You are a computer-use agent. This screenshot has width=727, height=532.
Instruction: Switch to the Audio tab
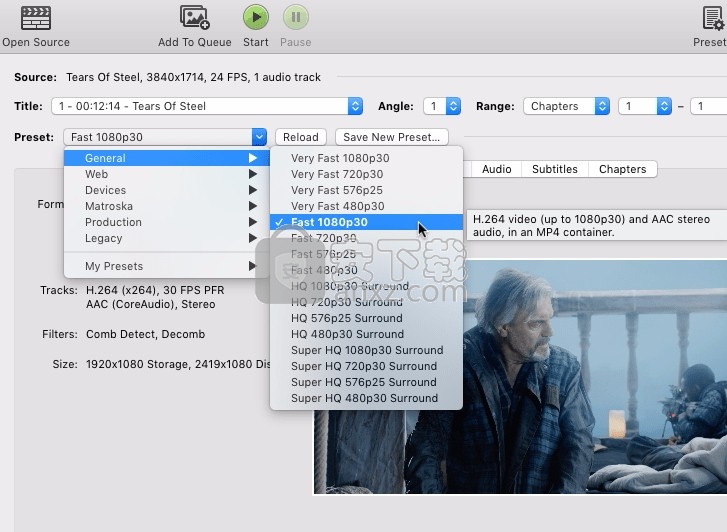coord(497,169)
